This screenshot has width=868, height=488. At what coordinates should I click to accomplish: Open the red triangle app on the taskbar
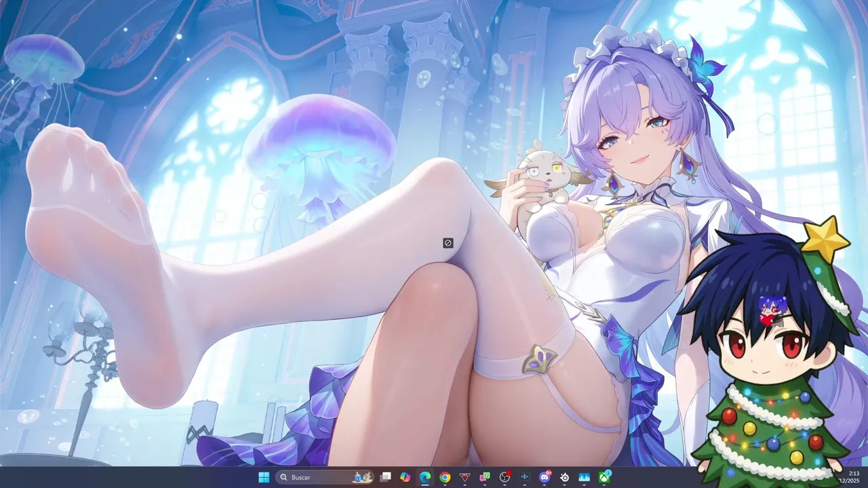pos(465,477)
